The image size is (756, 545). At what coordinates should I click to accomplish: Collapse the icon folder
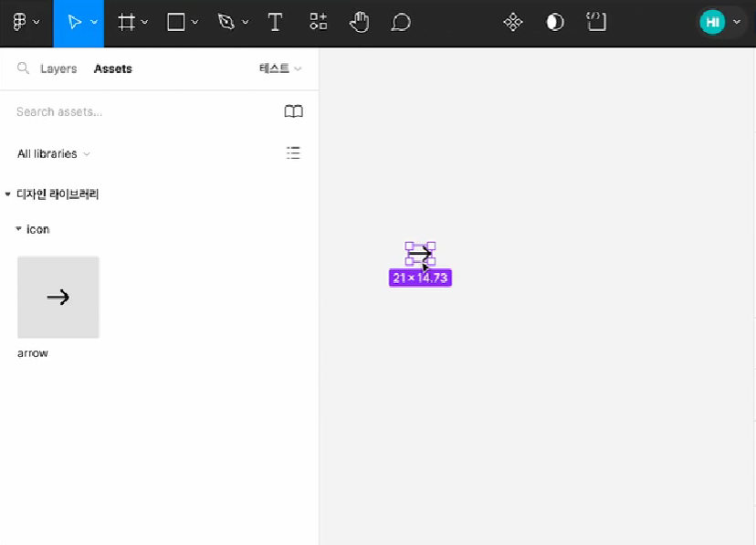click(x=18, y=229)
